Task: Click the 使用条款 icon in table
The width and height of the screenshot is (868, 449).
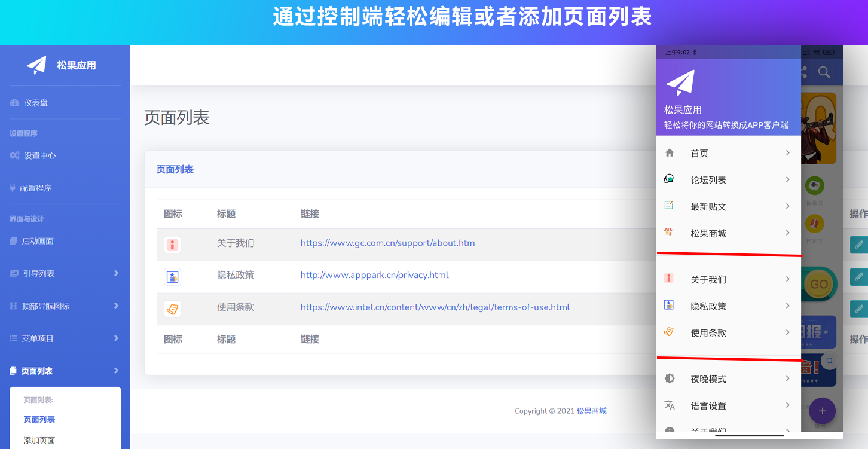Action: click(x=172, y=309)
